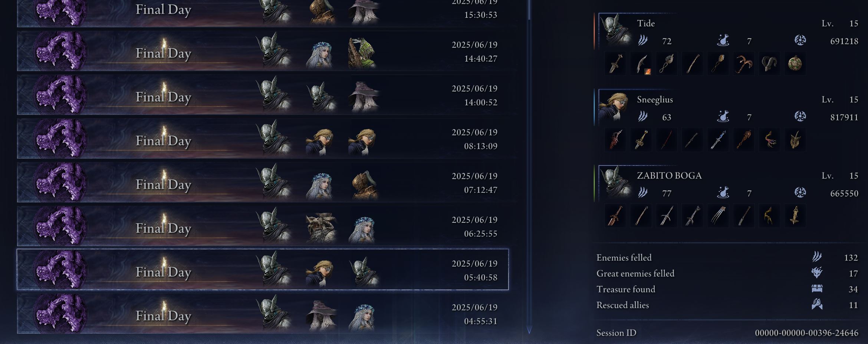Click Tide's helmeted character portrait
Viewport: 868px width, 344px height.
pyautogui.click(x=616, y=30)
